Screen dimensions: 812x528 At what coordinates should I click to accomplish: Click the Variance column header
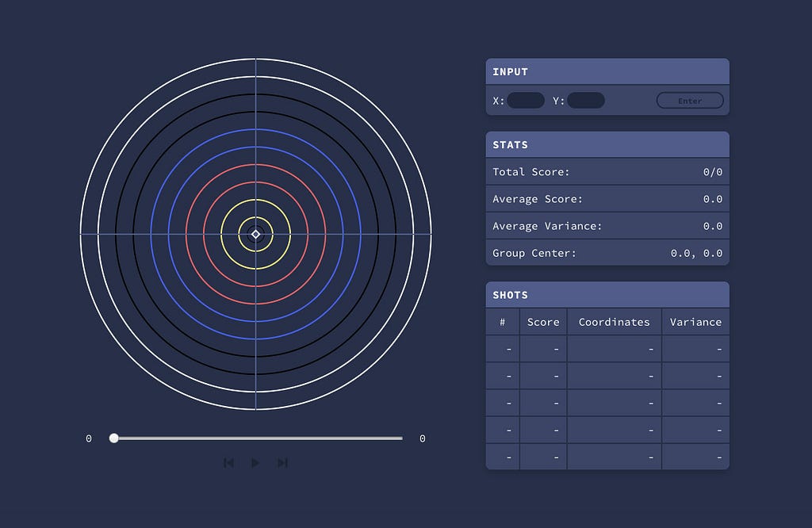(695, 322)
